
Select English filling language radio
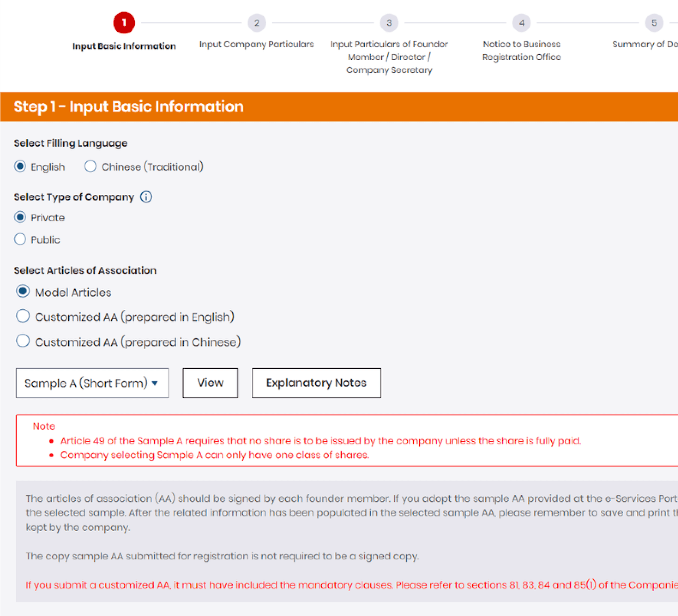20,167
